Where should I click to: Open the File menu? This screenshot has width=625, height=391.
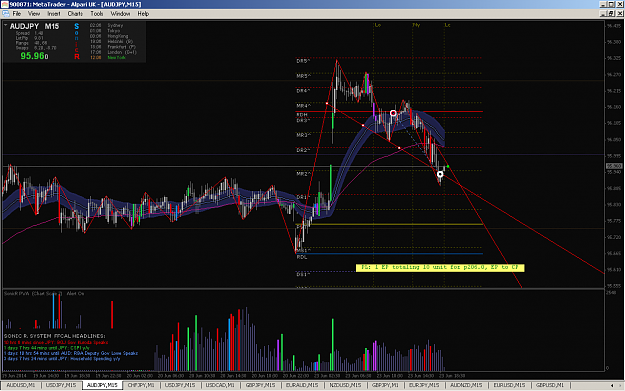click(x=17, y=14)
